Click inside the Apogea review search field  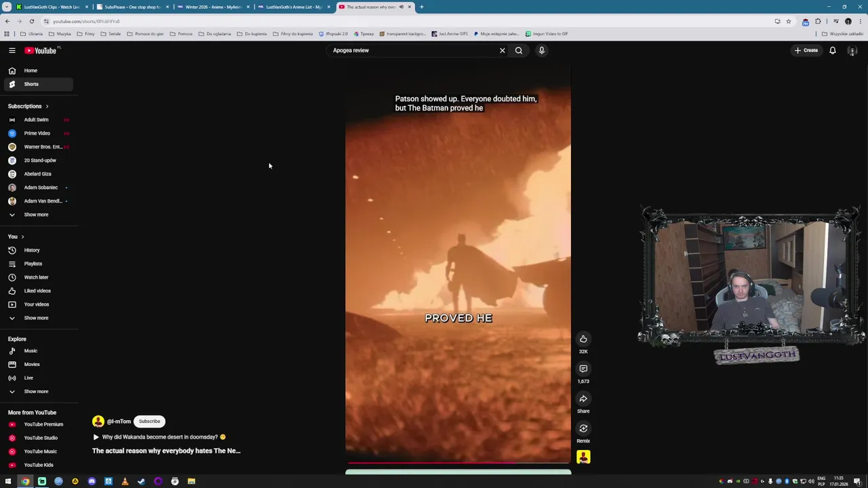click(x=414, y=50)
